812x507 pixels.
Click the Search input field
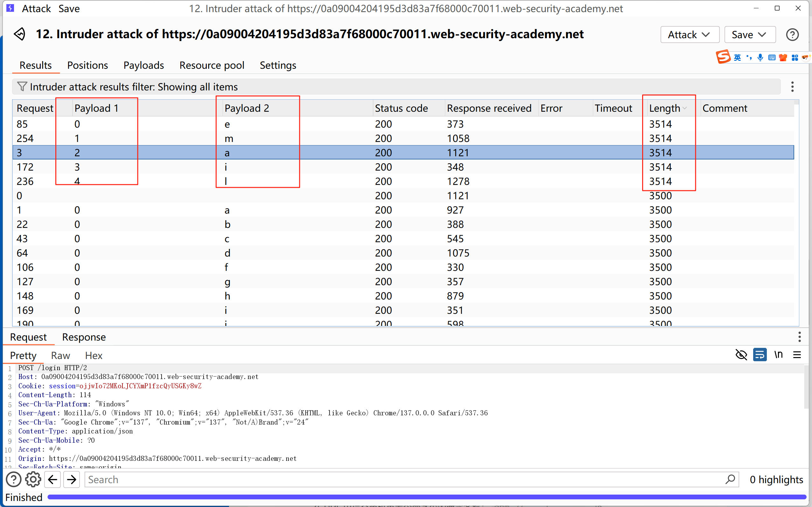click(402, 480)
